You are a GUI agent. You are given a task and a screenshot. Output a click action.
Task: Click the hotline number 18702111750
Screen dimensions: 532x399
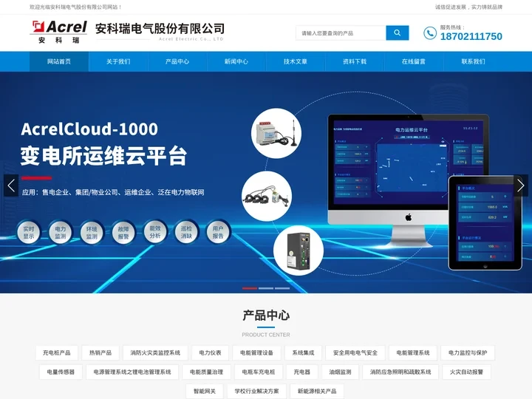(471, 36)
